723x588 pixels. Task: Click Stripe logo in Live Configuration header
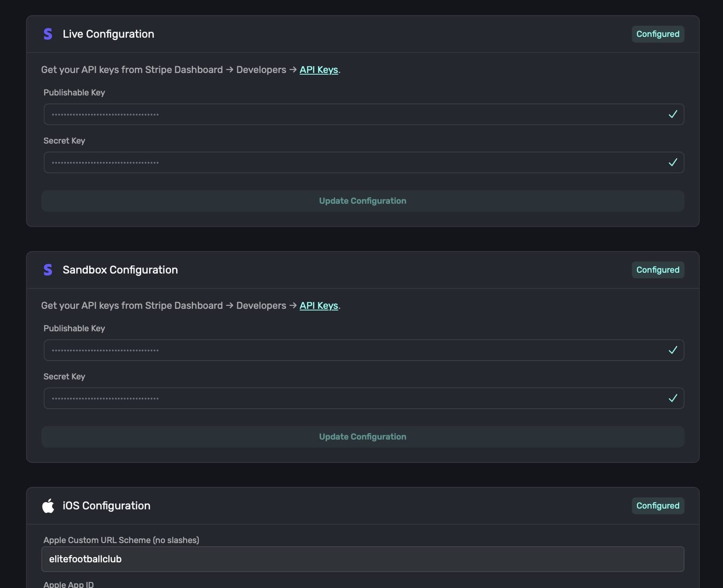tap(48, 34)
